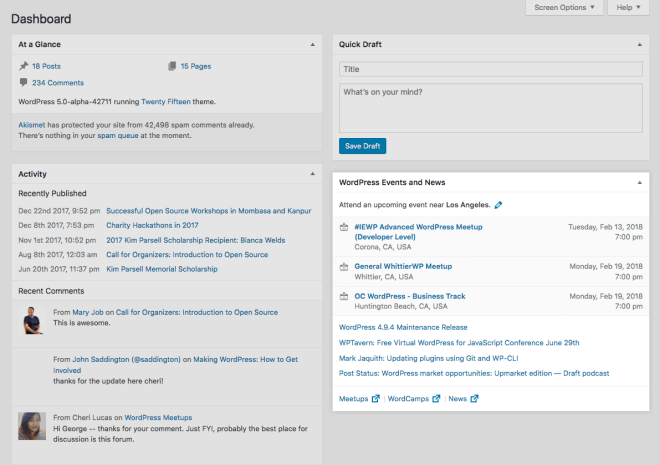The width and height of the screenshot is (660, 465).
Task: Open the WordPress 4.9.4 Maintenance Release link
Action: coord(403,327)
